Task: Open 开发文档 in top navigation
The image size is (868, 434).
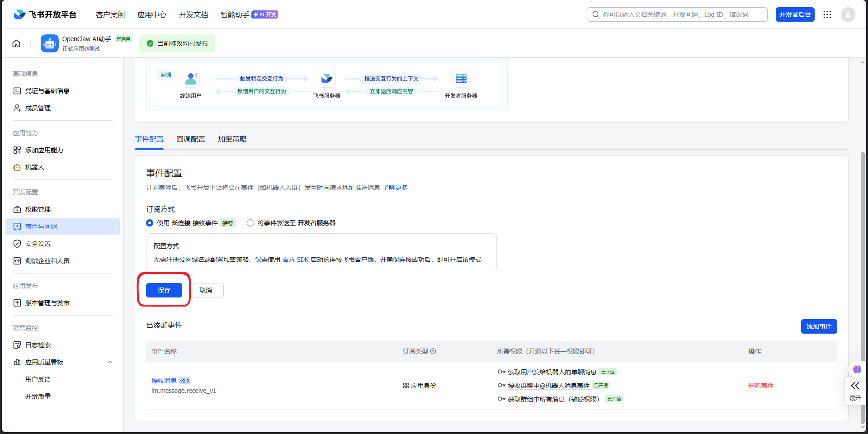Action: 193,15
